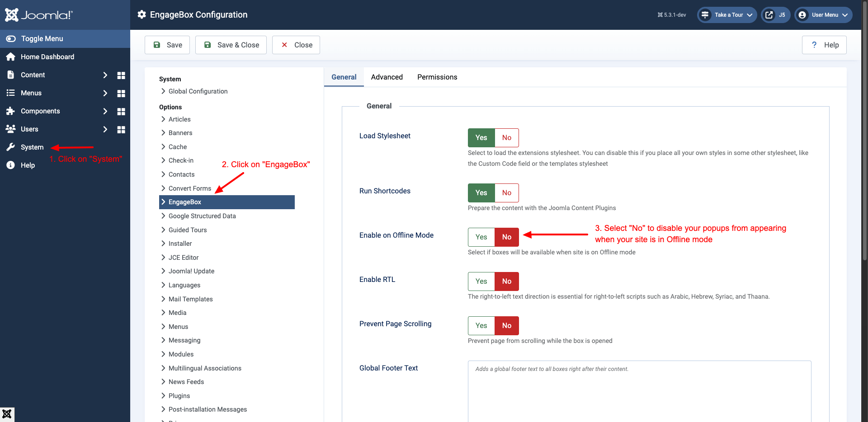Set Prevent Page Scrolling to No

507,326
